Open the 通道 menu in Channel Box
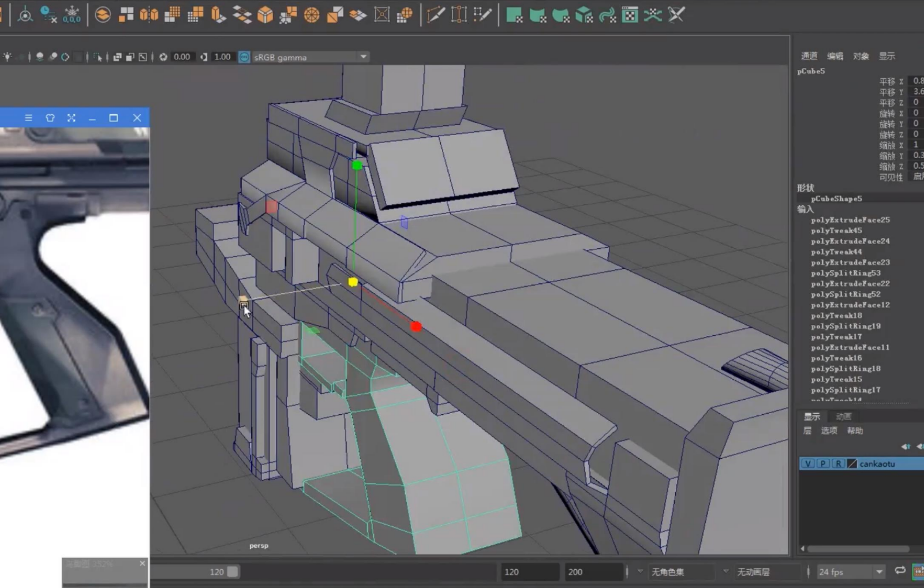The height and width of the screenshot is (588, 924). click(809, 56)
